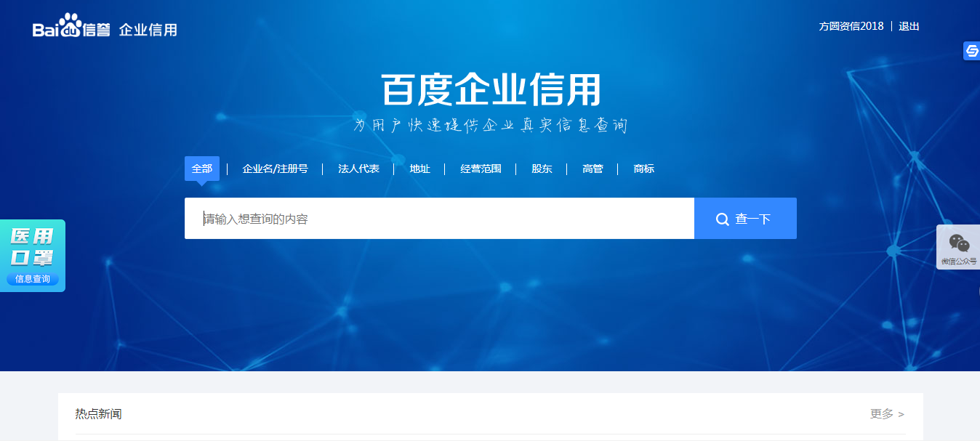Choose the 法人代表 search tab
980x441 pixels.
point(358,169)
